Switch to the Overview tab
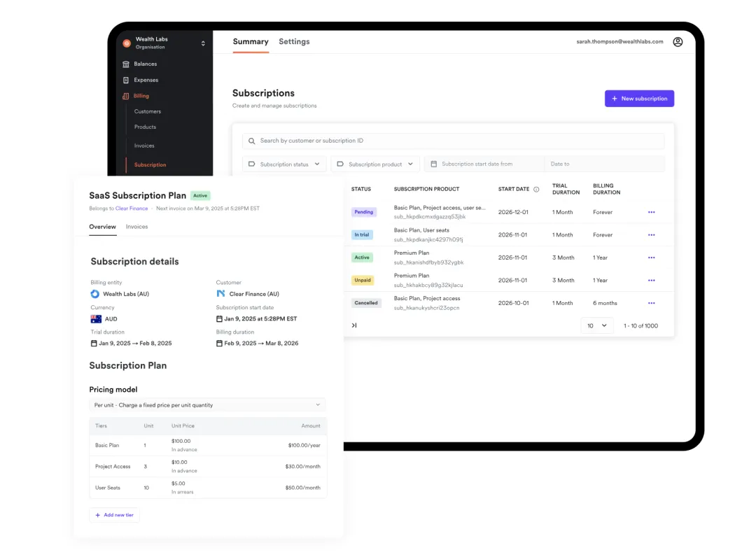Image resolution: width=756 pixels, height=557 pixels. (102, 227)
